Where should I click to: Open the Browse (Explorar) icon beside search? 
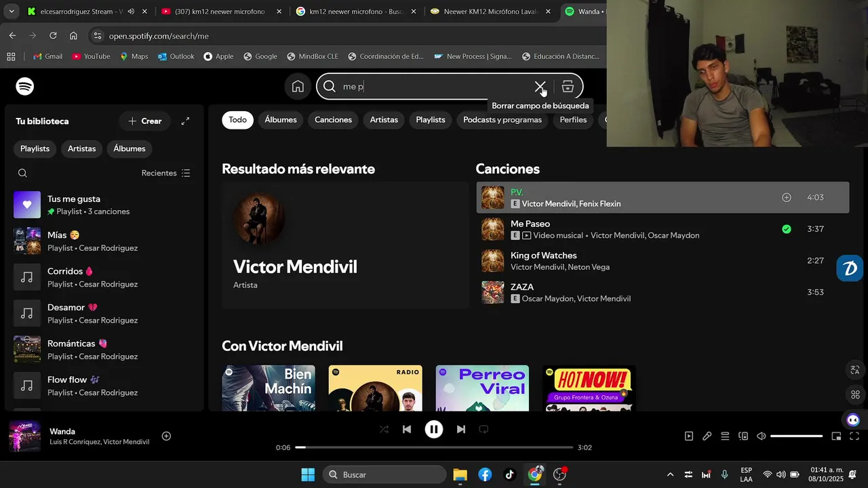568,87
